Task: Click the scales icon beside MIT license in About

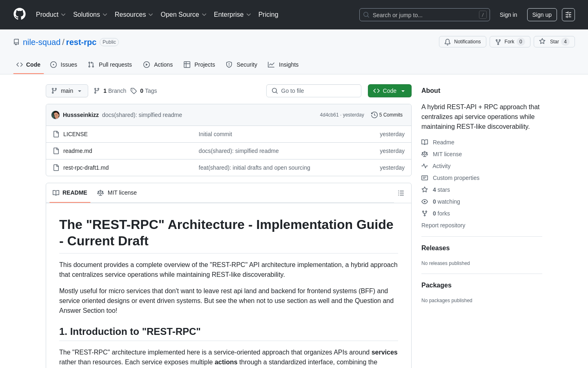Action: [425, 154]
